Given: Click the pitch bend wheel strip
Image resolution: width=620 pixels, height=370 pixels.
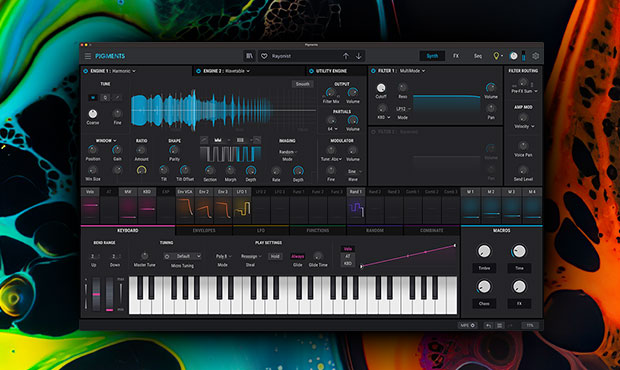Looking at the screenshot, I should click(96, 294).
